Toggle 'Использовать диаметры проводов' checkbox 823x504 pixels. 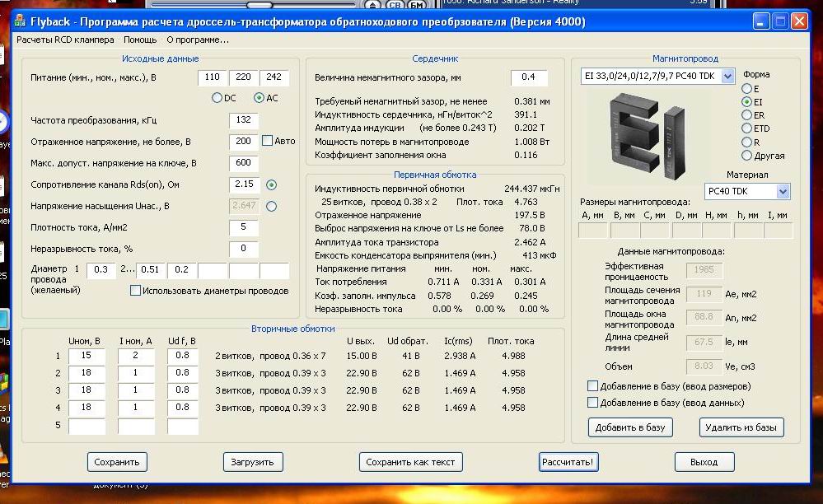136,291
